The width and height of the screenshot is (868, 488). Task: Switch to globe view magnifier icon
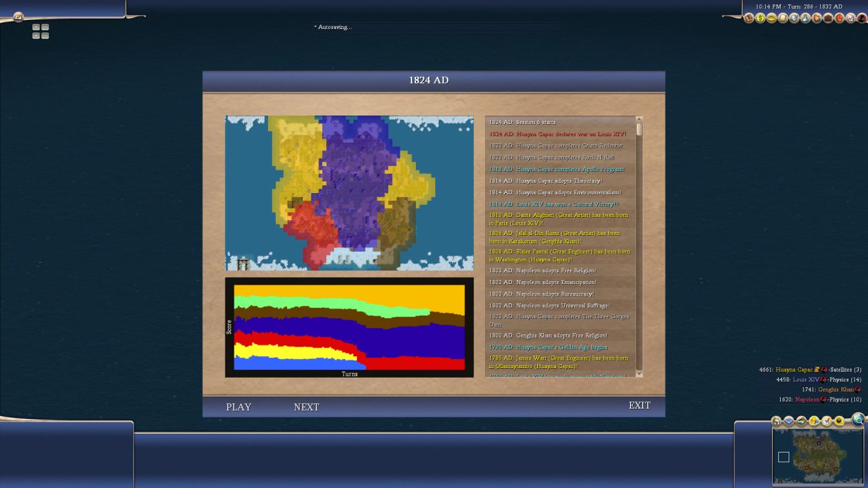858,420
